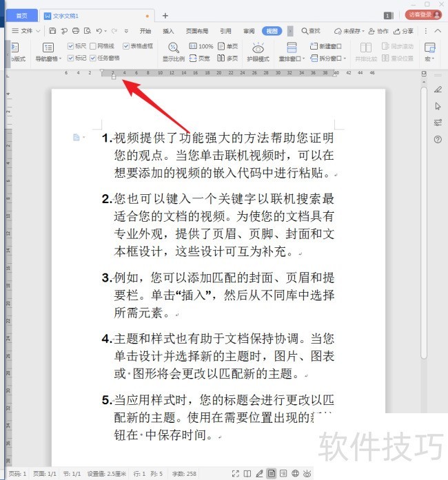This screenshot has height=480, width=448.
Task: Add a new tab with plus button
Action: (x=165, y=16)
